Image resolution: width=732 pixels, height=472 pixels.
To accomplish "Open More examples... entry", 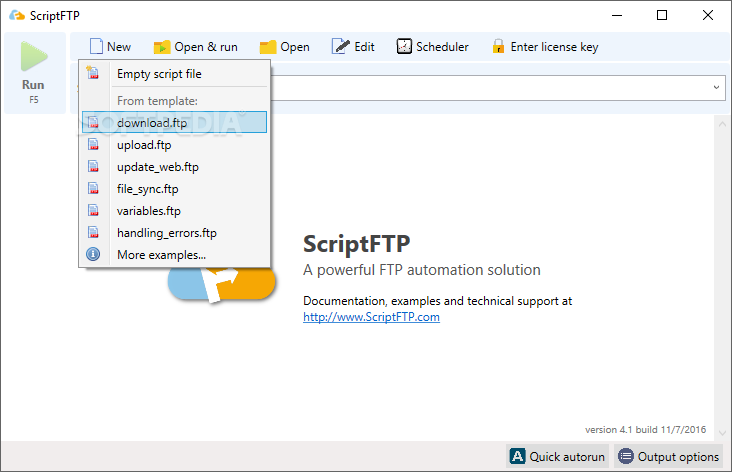I will pyautogui.click(x=175, y=254).
